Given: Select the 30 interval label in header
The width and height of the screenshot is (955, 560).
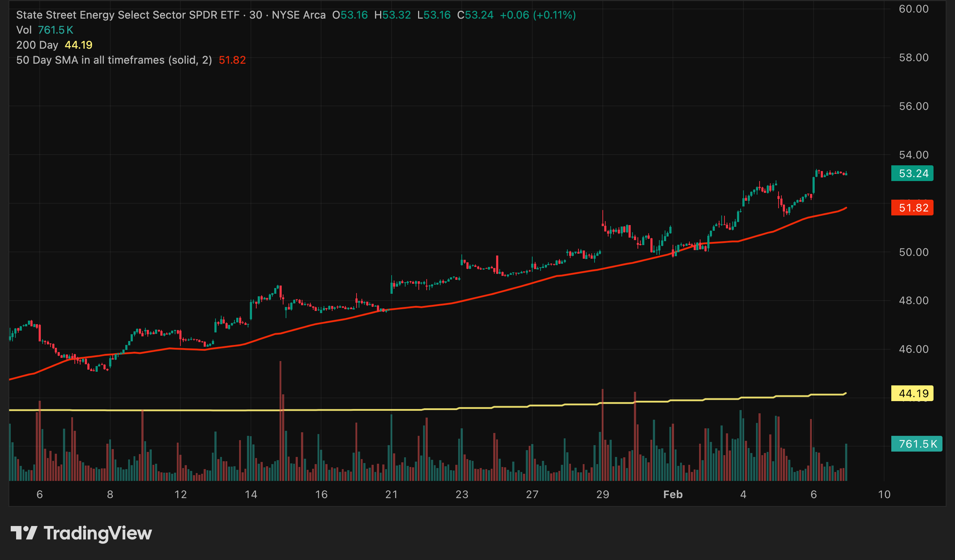Looking at the screenshot, I should coord(256,15).
